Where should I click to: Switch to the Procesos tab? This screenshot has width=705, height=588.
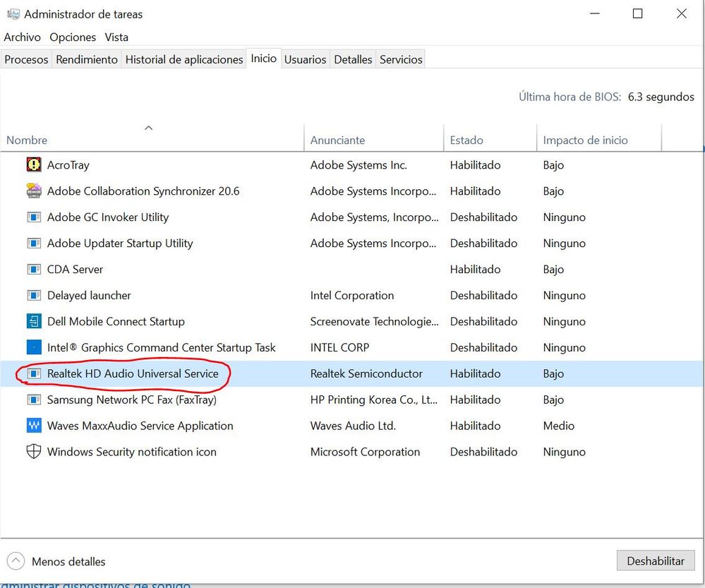click(26, 59)
